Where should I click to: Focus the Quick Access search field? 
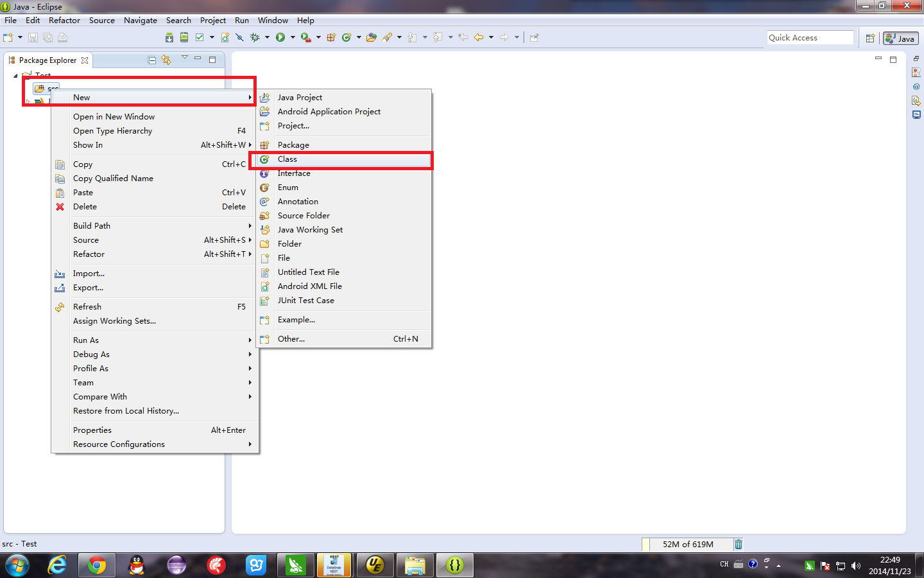click(810, 38)
